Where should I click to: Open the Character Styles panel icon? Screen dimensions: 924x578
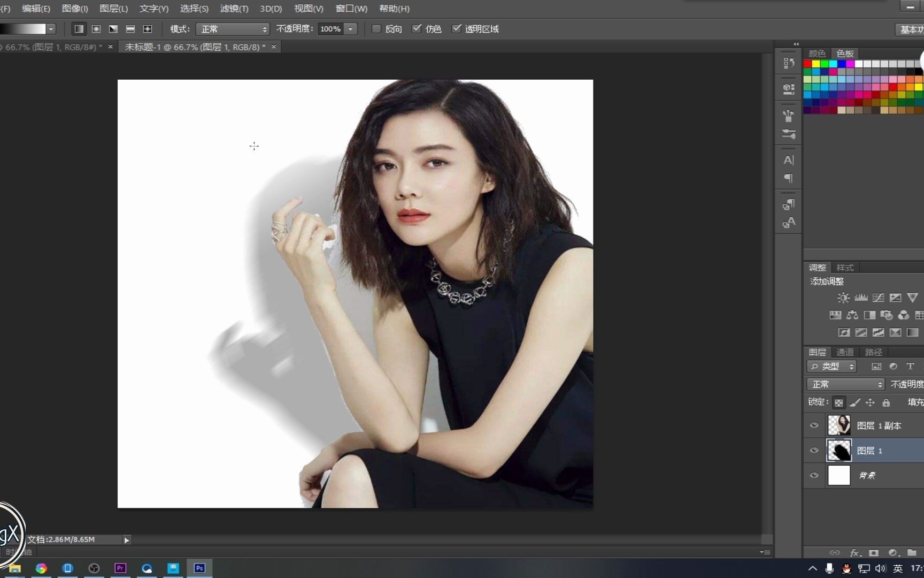789,223
